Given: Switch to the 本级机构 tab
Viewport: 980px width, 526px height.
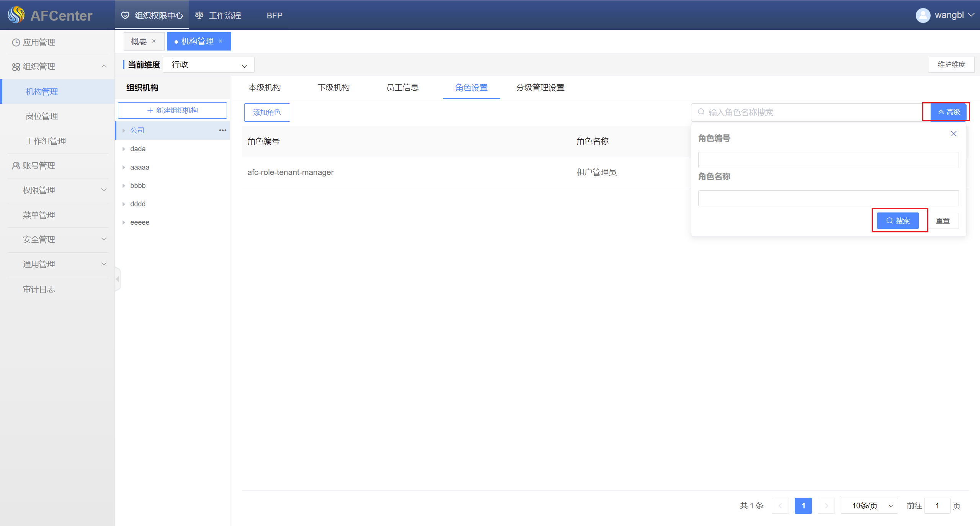Looking at the screenshot, I should point(265,87).
